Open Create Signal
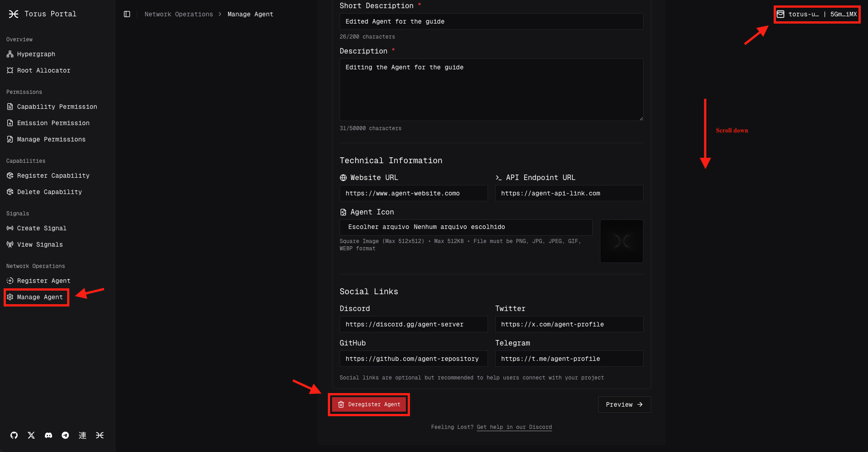 tap(41, 228)
